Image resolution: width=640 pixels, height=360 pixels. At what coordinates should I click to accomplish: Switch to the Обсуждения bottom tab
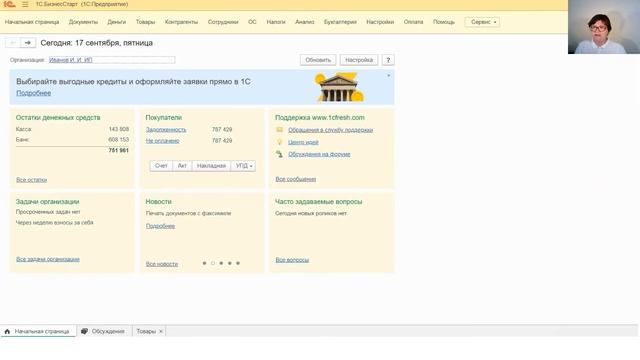[104, 331]
